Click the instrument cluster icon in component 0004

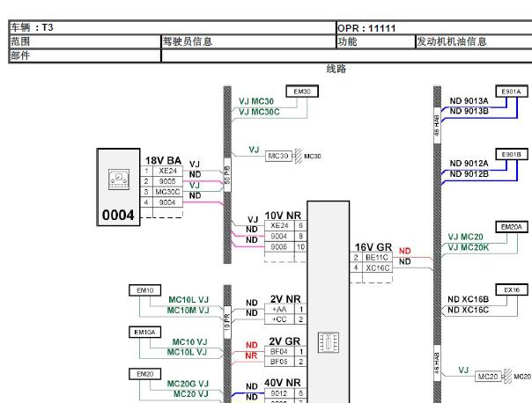click(x=119, y=179)
